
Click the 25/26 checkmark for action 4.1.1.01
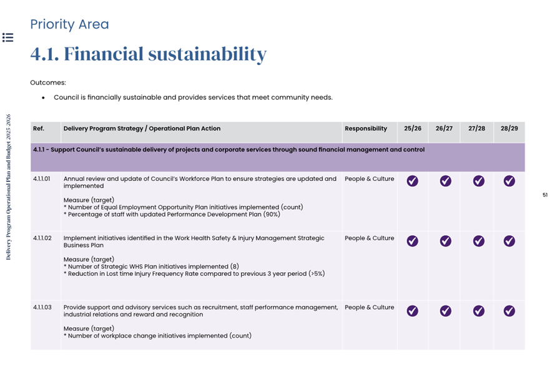(413, 181)
